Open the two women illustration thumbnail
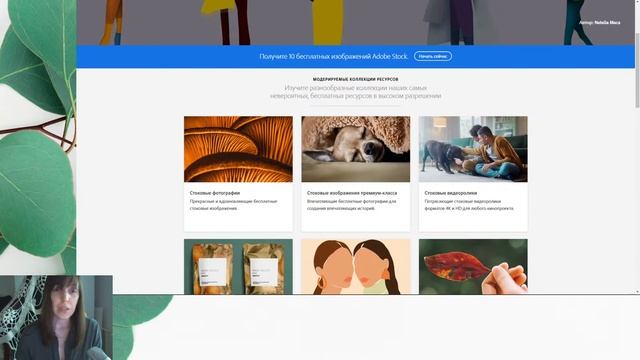 pos(356,267)
